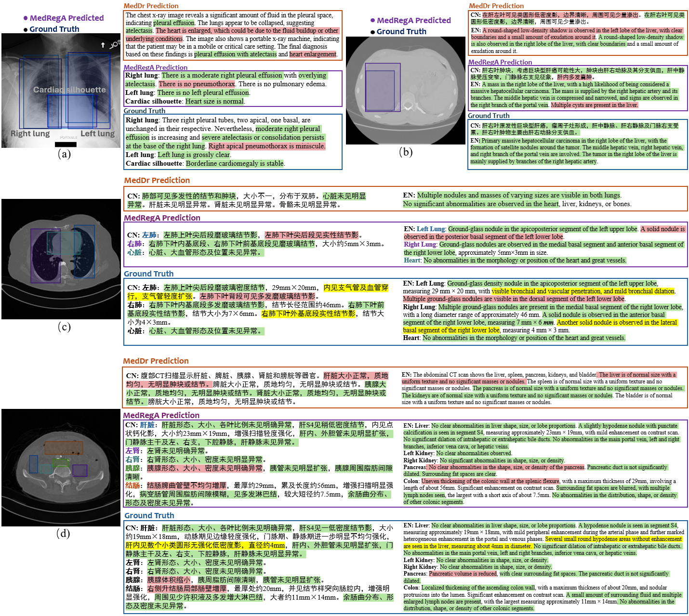
Task: Click the MedDr Prediction heading for chest CT (c)
Action: pyautogui.click(x=157, y=180)
